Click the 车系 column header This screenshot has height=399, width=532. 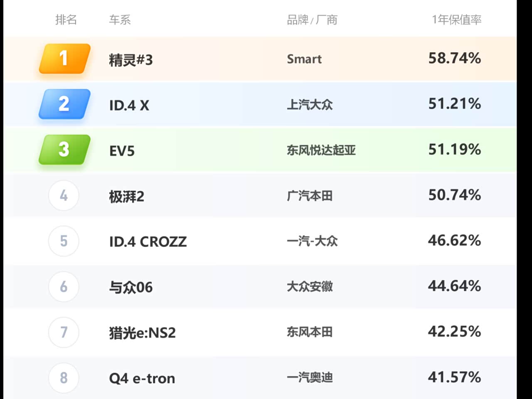coord(120,20)
